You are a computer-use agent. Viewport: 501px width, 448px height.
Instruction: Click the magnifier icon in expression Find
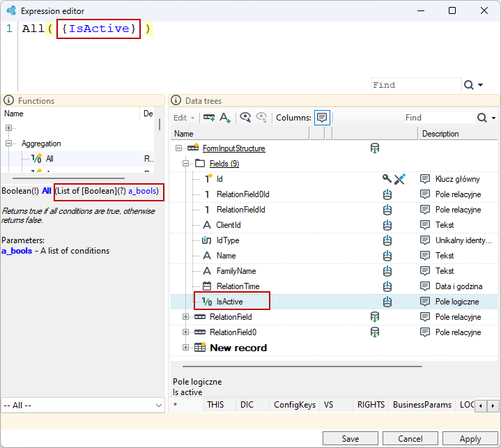point(468,85)
